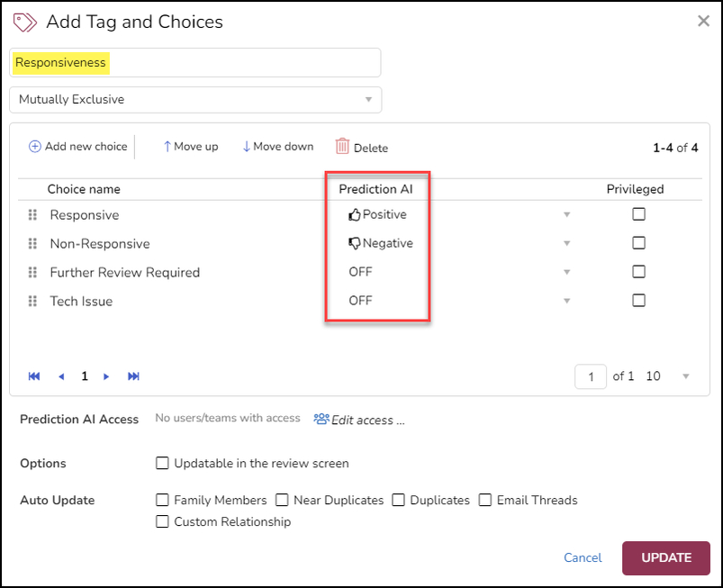
Task: Open Edit access for Prediction AI
Action: point(359,420)
